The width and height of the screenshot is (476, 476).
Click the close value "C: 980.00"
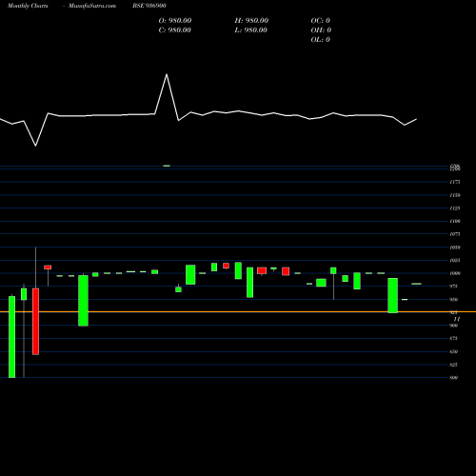point(175,30)
